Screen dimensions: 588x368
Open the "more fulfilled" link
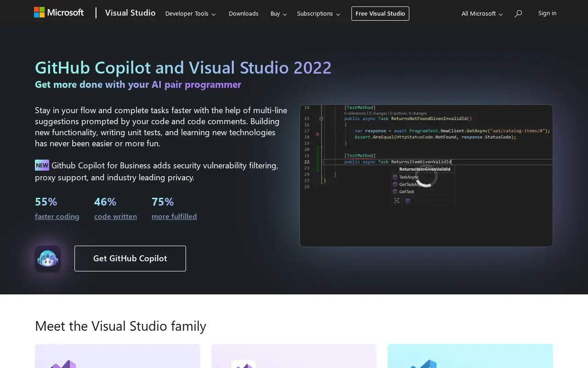point(174,216)
